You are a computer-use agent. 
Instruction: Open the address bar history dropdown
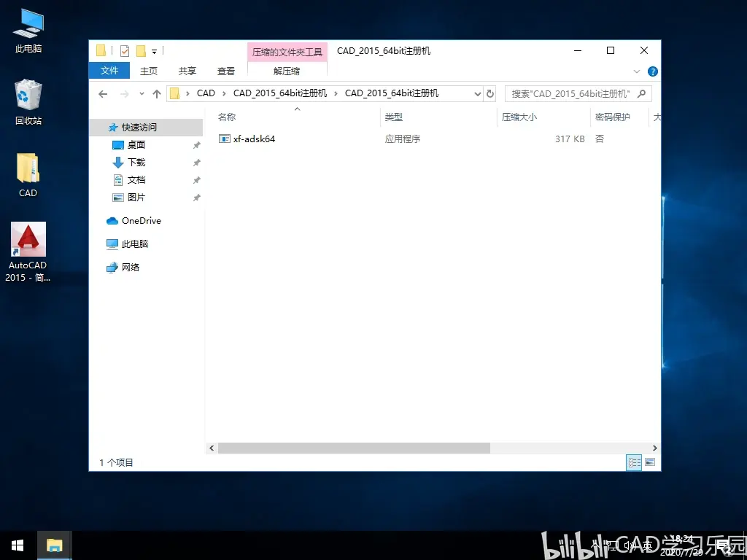[x=478, y=94]
